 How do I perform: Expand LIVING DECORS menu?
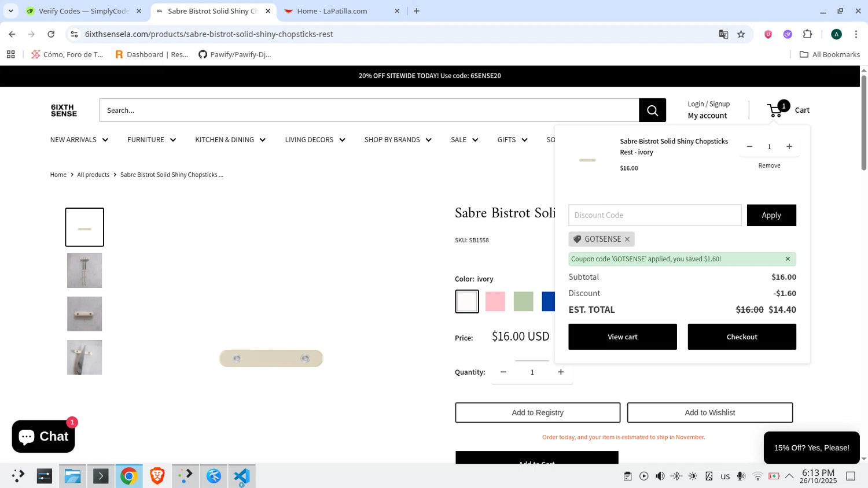click(x=315, y=140)
